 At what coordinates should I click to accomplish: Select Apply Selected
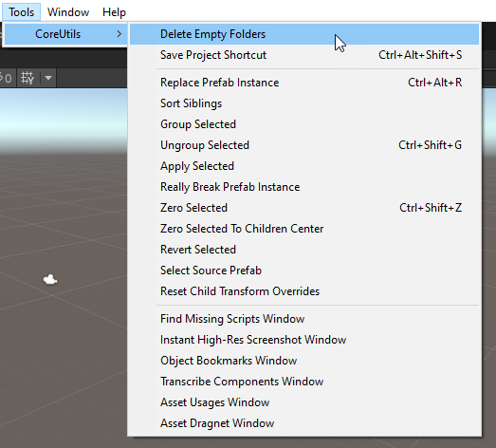304,166
